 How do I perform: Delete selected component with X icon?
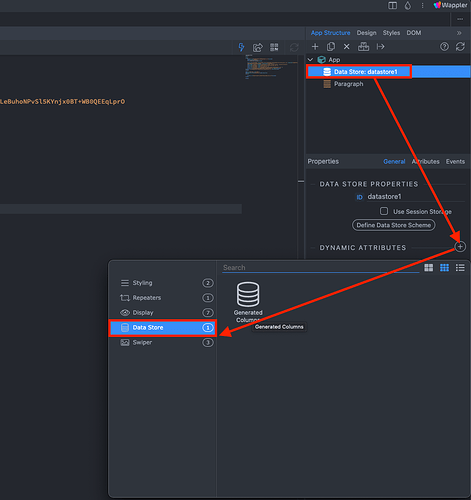coord(347,47)
